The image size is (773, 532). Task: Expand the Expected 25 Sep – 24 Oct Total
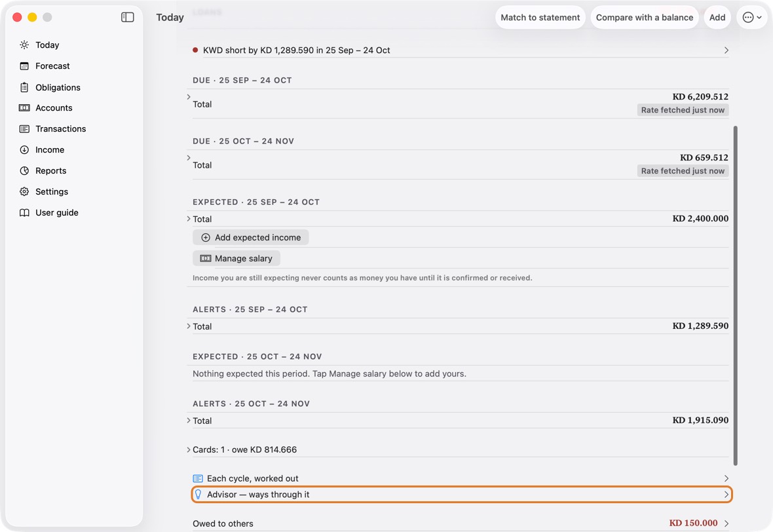point(188,218)
